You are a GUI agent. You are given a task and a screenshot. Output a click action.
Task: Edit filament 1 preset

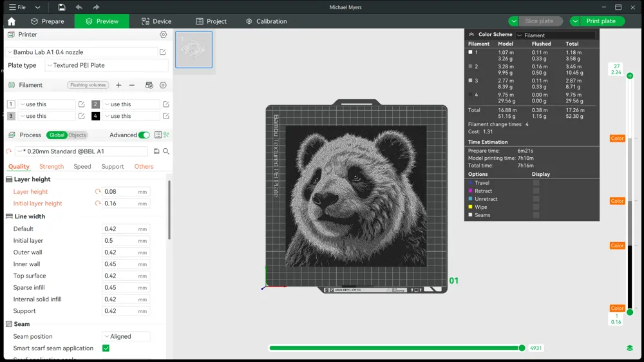81,104
